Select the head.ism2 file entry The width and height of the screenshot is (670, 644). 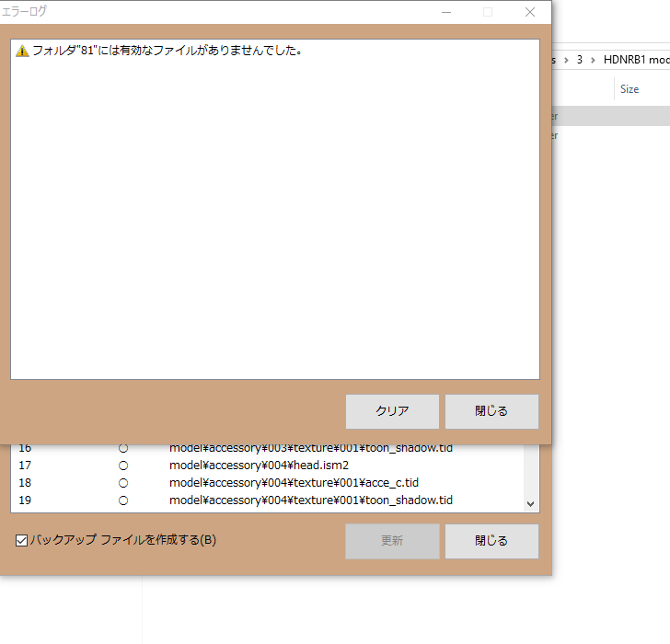coord(259,466)
